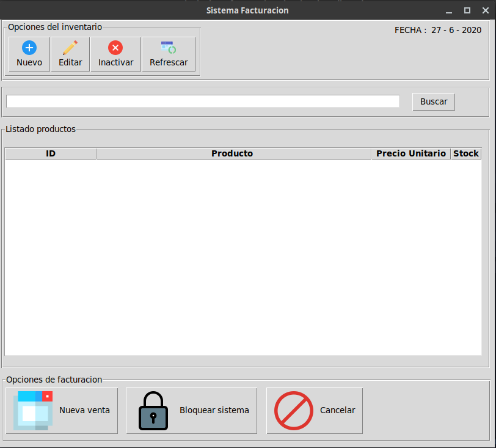Viewport: 496px width, 448px height.
Task: Select the Cancelar prohibition icon
Action: 293,410
